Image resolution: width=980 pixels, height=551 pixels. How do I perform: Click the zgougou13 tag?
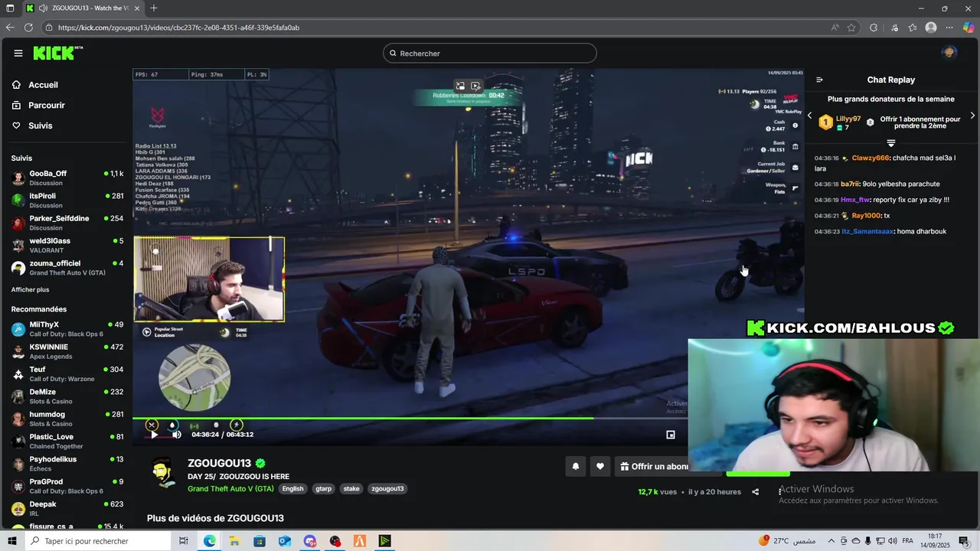387,488
